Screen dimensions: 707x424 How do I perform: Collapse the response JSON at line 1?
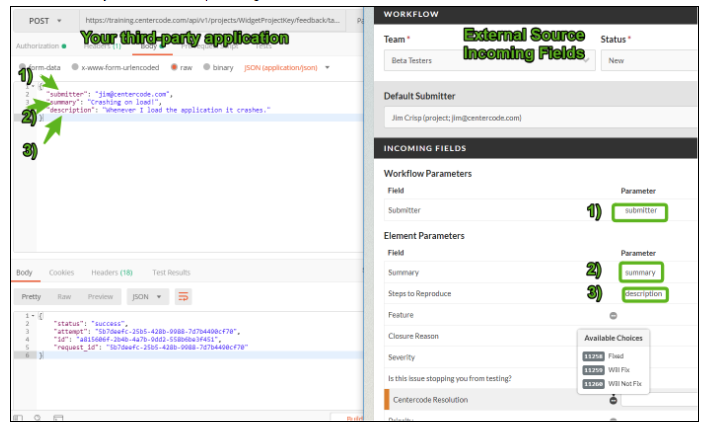click(x=33, y=316)
